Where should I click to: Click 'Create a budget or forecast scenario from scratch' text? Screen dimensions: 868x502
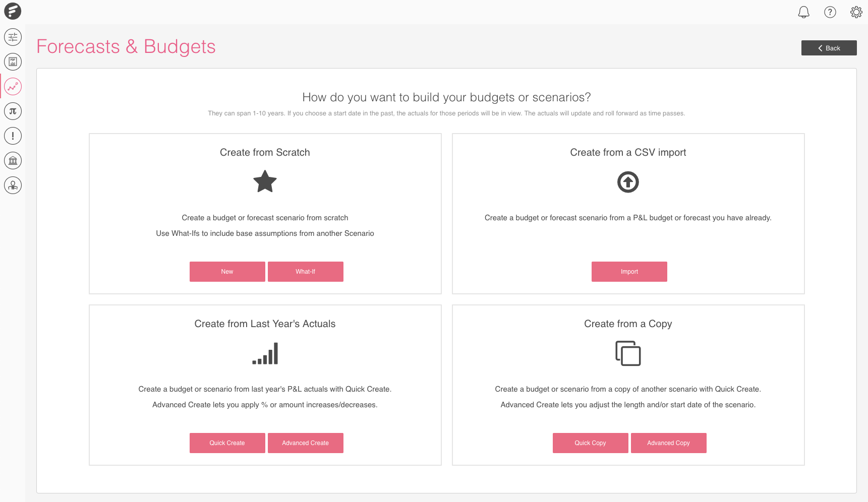tap(265, 218)
